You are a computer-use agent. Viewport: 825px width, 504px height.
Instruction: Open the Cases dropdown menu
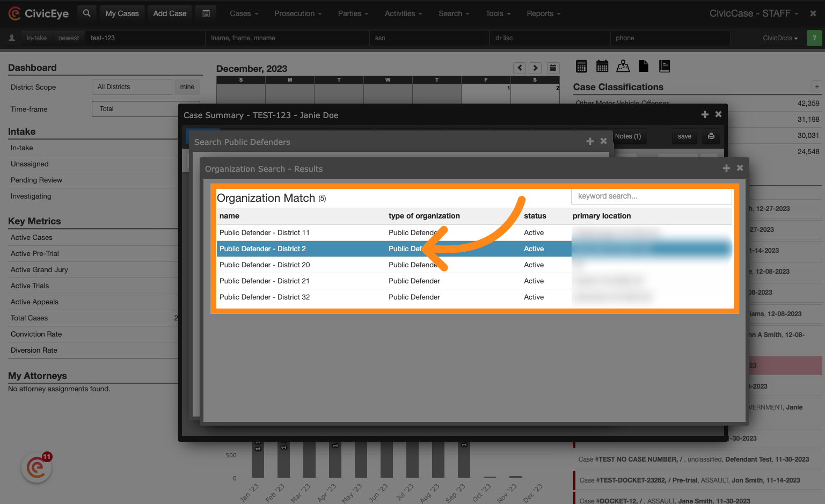244,13
